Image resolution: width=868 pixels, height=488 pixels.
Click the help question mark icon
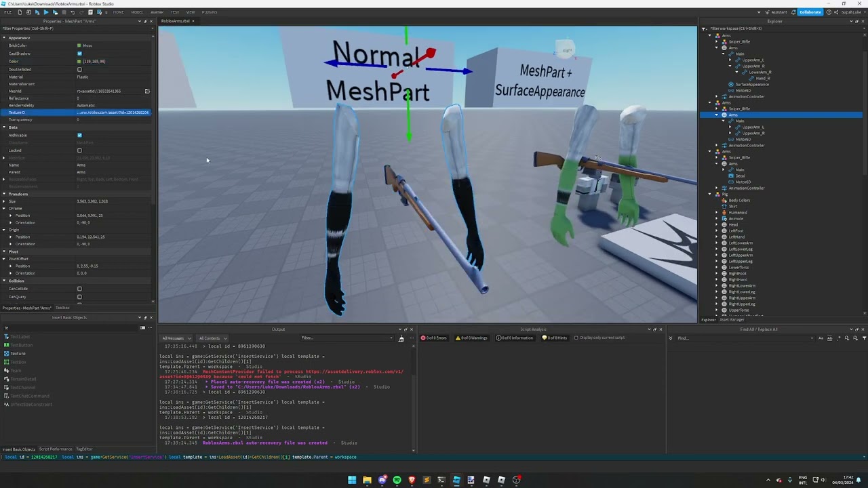(x=829, y=12)
